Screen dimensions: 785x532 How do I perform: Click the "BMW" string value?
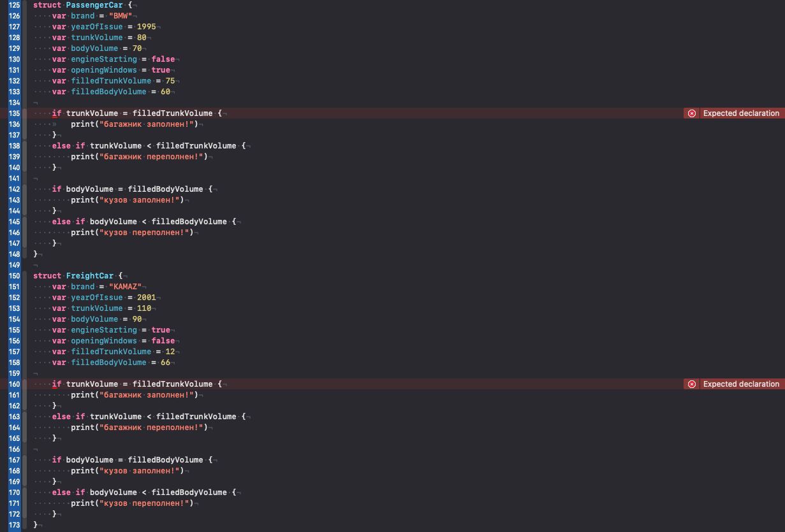[x=121, y=16]
